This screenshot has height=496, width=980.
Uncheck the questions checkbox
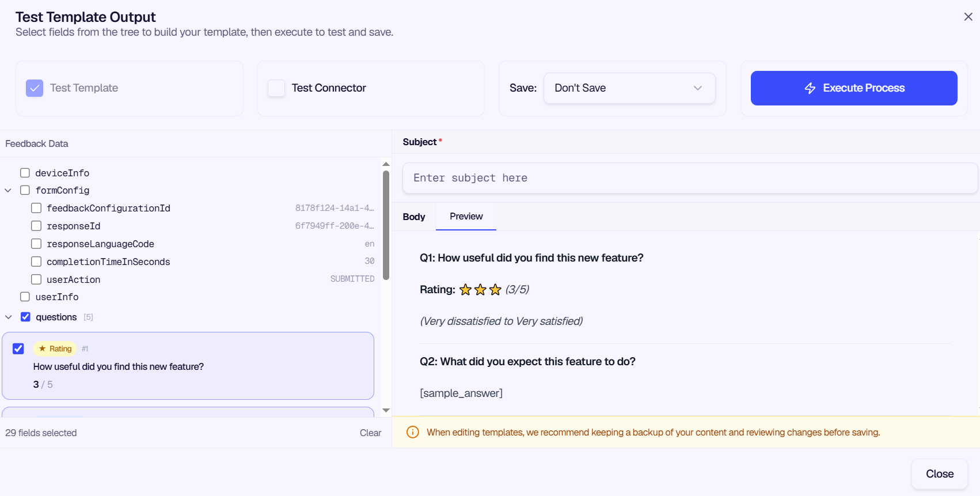pos(25,317)
